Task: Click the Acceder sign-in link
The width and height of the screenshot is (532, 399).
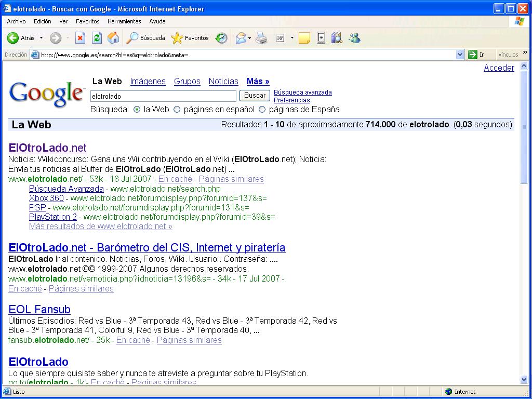Action: tap(499, 68)
